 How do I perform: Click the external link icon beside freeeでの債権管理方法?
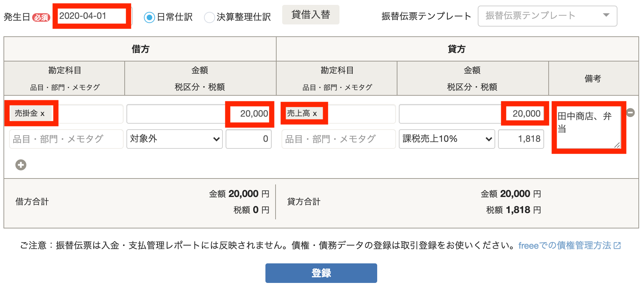click(617, 246)
